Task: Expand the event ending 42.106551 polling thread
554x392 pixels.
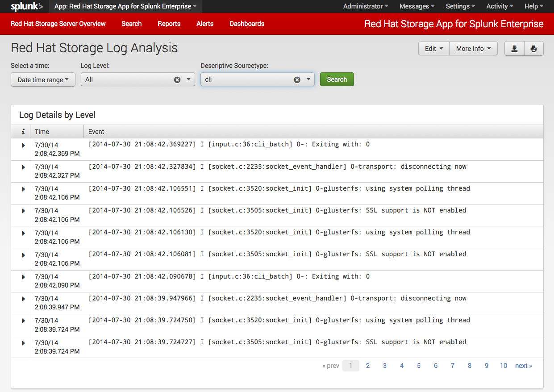Action: click(23, 189)
